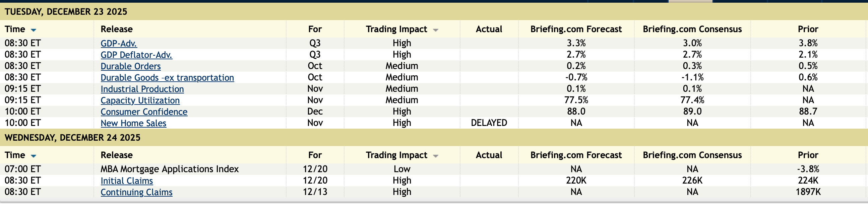868x205 pixels.
Task: Select the MBA Mortgage Applications Index row
Action: click(x=170, y=169)
